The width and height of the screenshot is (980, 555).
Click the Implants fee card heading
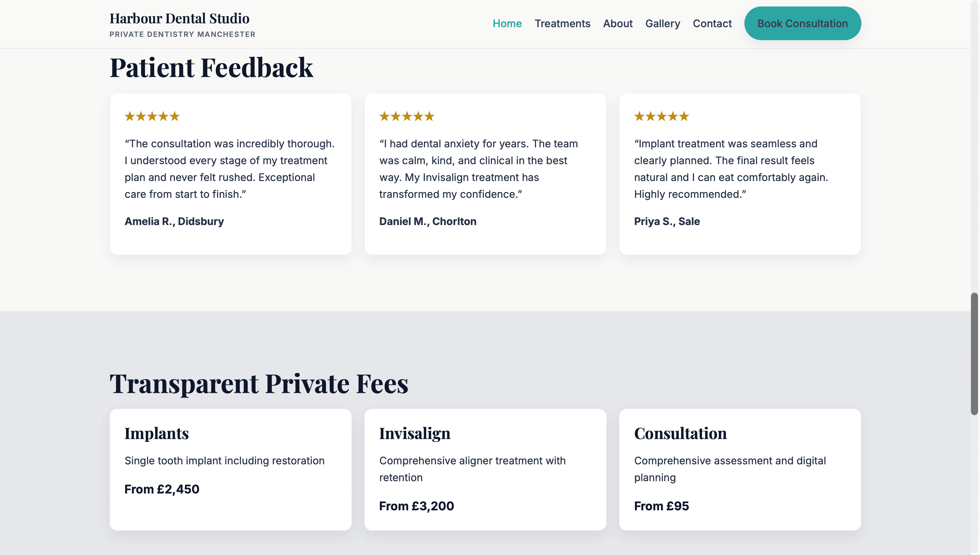157,433
